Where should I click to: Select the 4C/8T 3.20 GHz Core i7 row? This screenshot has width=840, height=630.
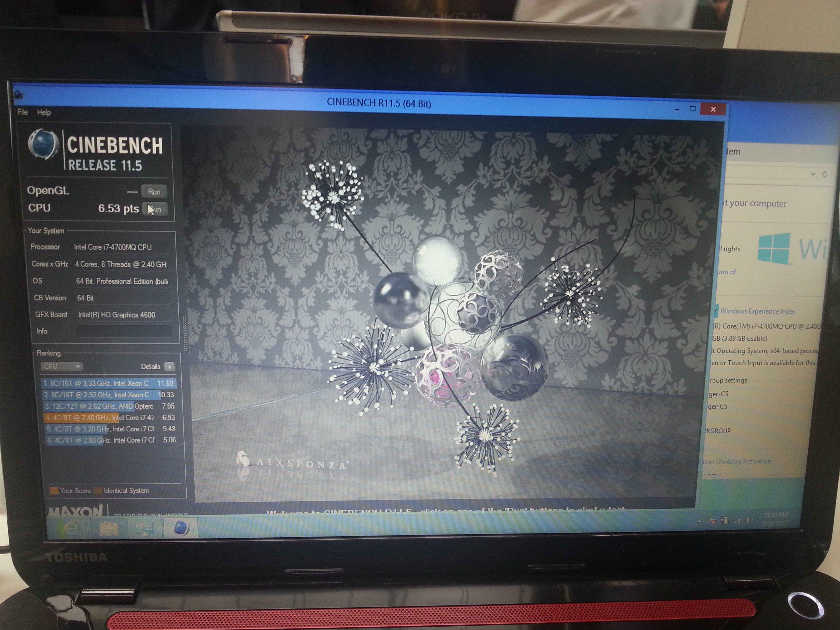[x=111, y=429]
